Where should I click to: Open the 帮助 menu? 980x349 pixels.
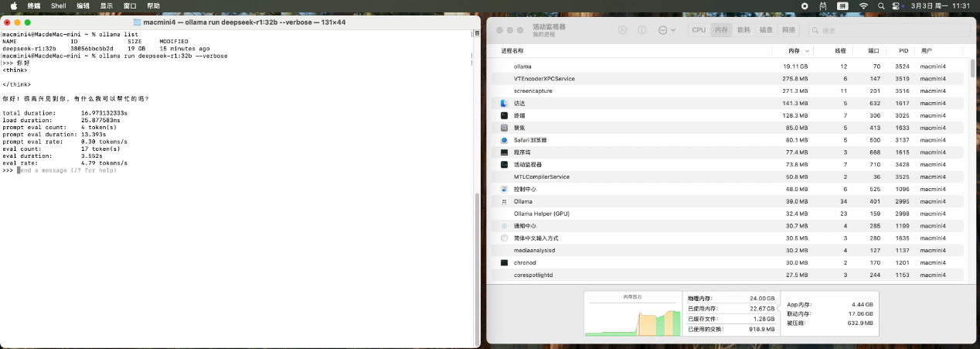pyautogui.click(x=153, y=5)
